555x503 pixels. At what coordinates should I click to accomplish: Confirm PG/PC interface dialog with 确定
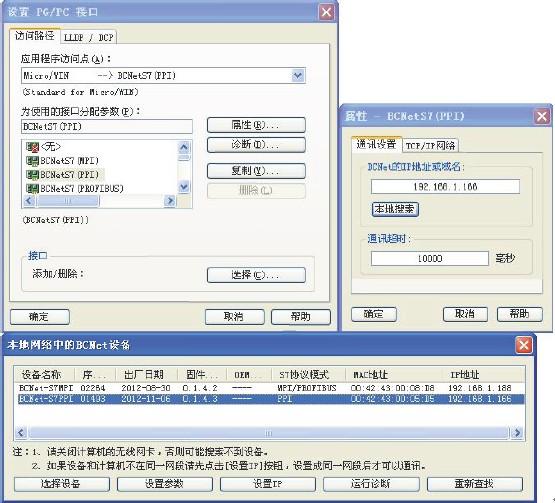click(40, 316)
